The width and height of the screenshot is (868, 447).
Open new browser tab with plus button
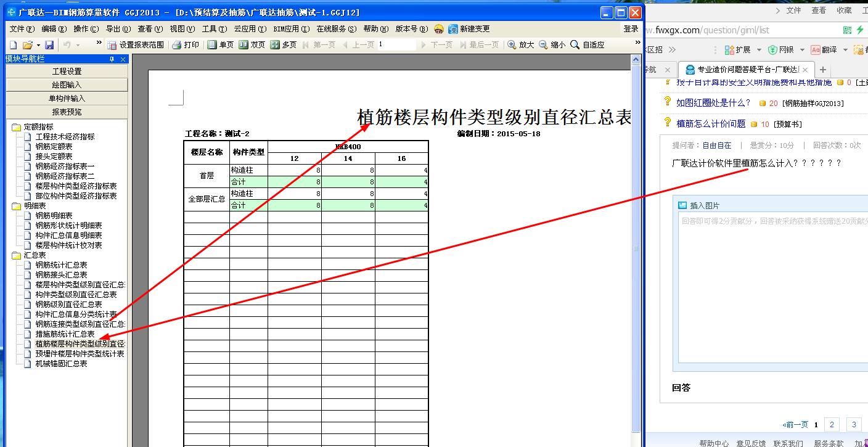coord(823,70)
